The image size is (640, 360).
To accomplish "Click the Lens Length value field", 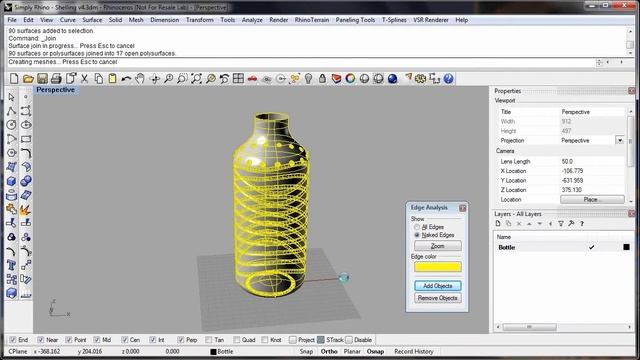I will click(591, 162).
